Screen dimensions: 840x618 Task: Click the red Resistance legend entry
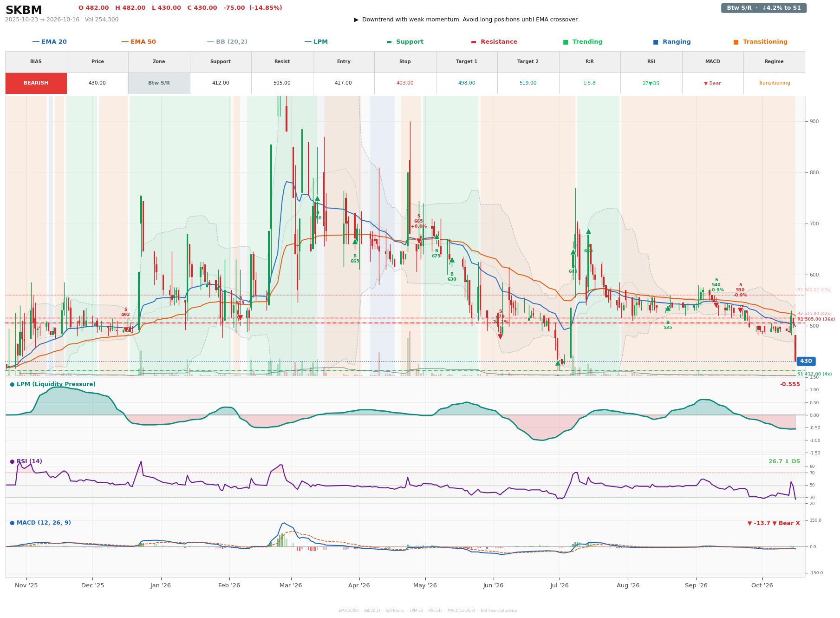point(494,42)
